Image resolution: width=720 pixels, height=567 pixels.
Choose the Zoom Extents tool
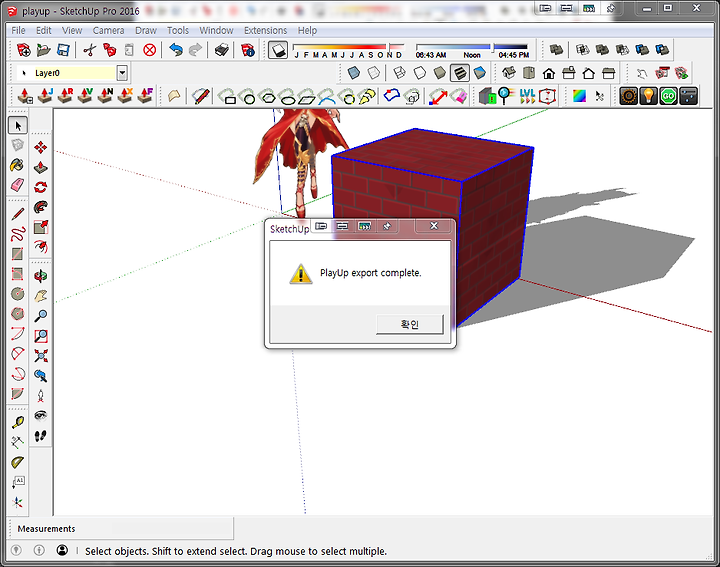coord(41,356)
